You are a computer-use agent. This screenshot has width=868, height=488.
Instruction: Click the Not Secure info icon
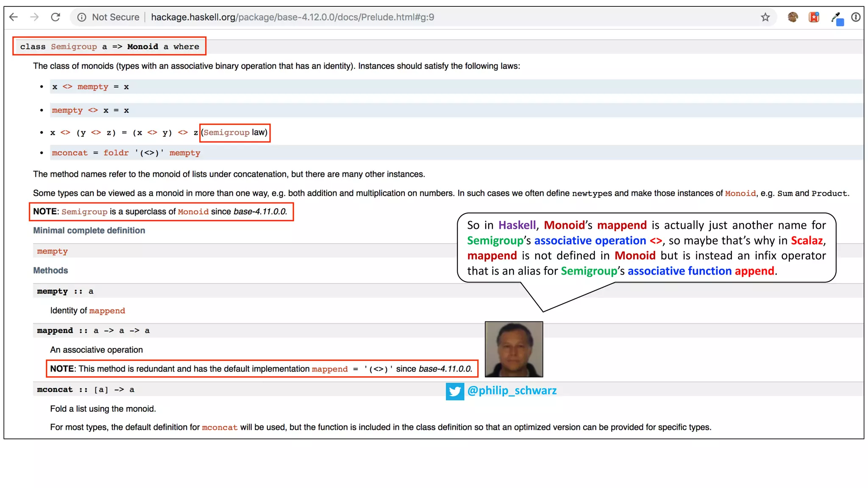(x=82, y=17)
